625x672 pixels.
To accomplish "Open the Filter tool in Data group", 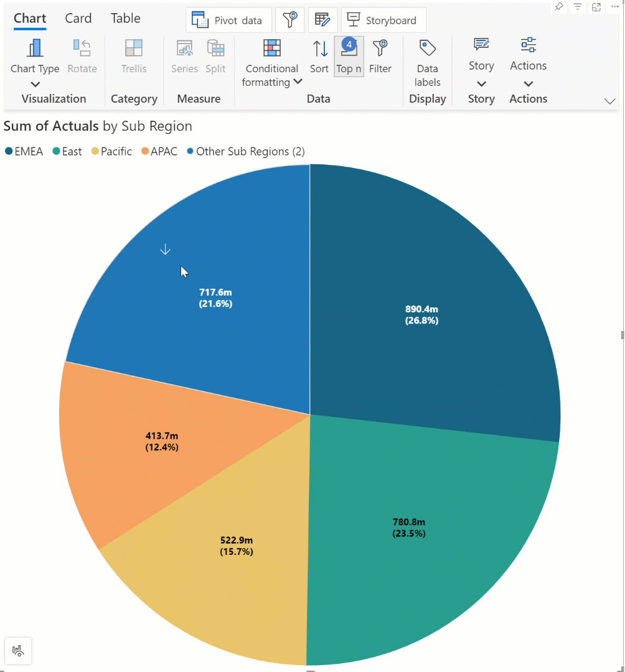I will point(380,56).
